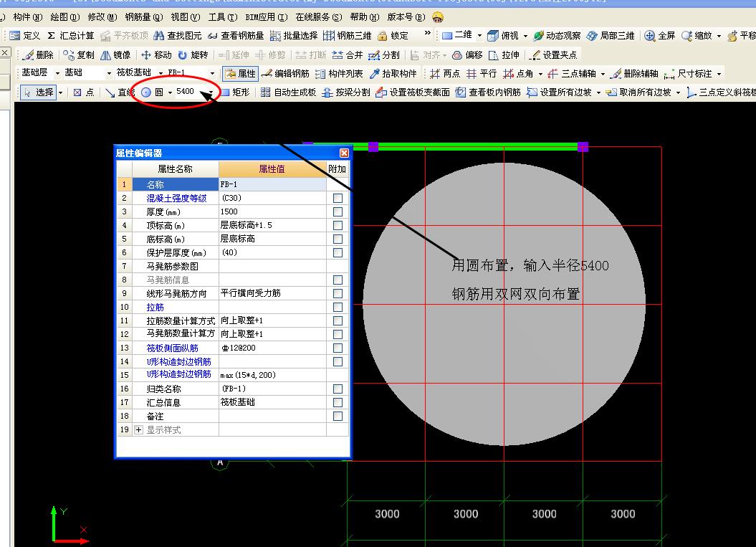Select the 矩形 rectangle drawing tool
This screenshot has height=547, width=756.
click(x=235, y=92)
